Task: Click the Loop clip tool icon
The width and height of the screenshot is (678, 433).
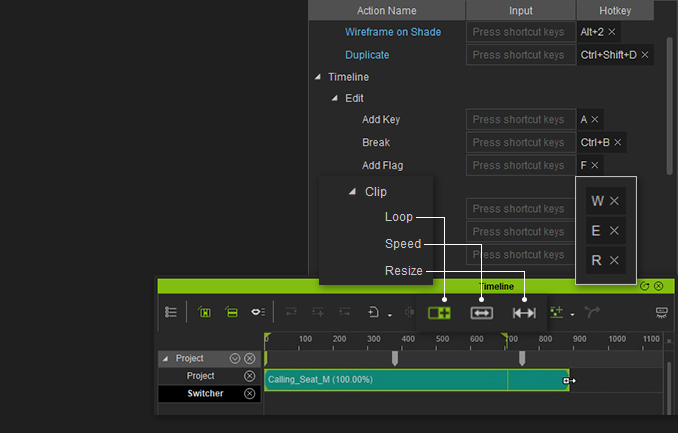Action: coord(440,312)
